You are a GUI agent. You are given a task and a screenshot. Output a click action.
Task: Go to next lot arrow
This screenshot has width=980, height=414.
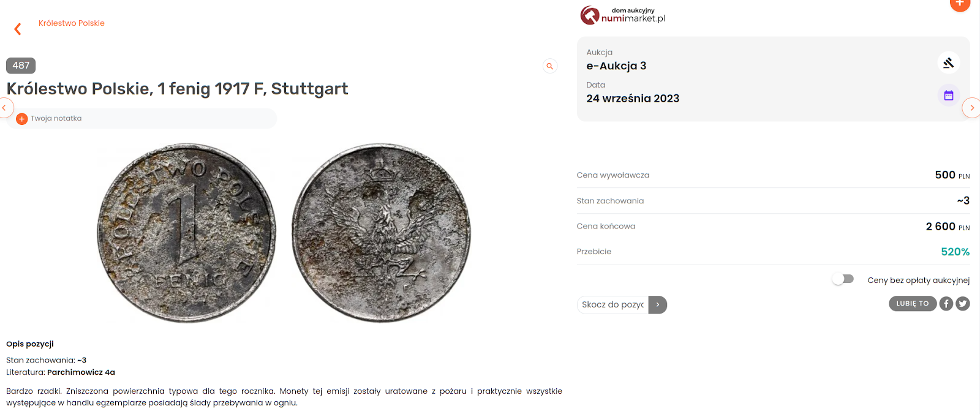click(x=971, y=108)
